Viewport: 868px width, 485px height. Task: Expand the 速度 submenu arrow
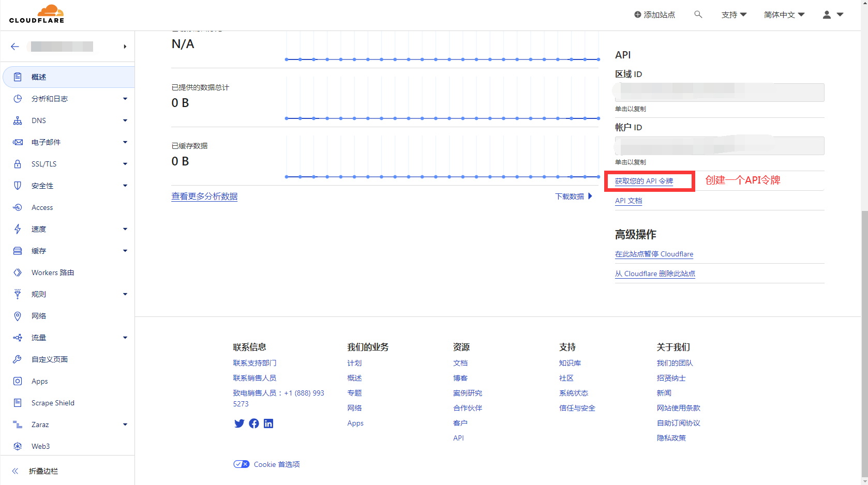coord(125,229)
